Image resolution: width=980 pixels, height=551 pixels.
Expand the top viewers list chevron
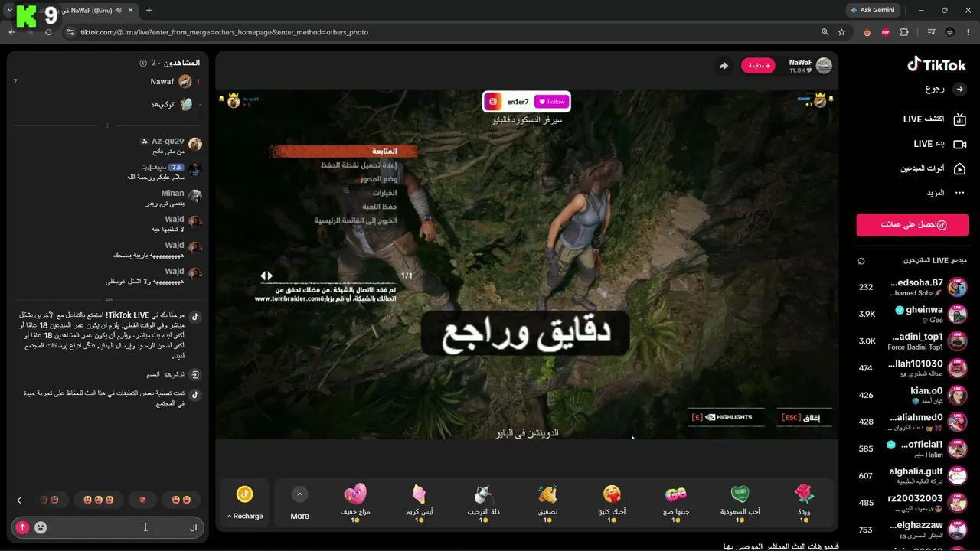pyautogui.click(x=107, y=126)
